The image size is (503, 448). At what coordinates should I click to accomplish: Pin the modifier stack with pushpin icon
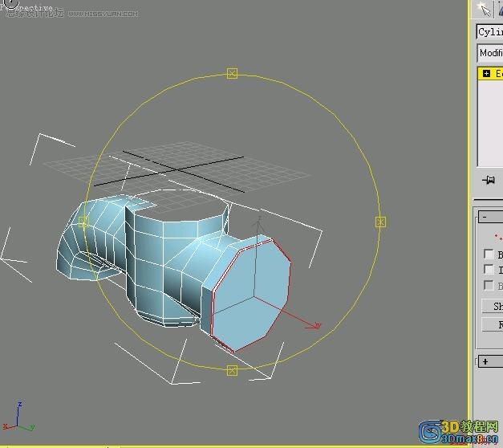click(x=489, y=180)
